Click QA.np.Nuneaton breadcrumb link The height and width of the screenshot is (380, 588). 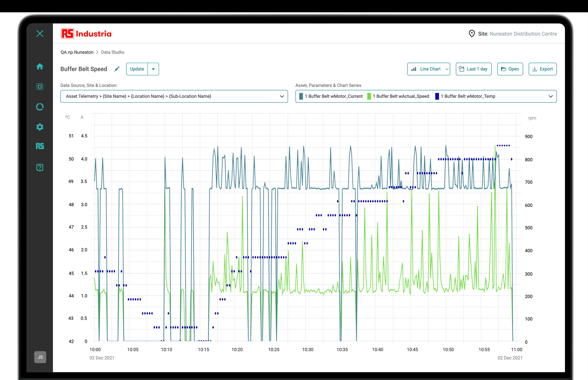tap(77, 52)
